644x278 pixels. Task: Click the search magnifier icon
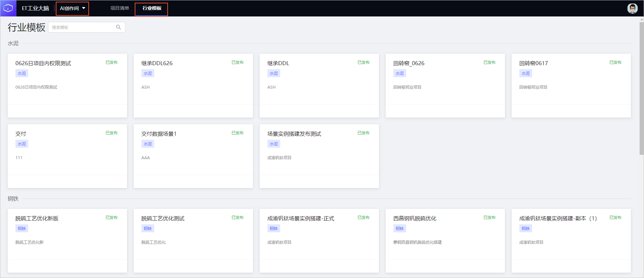pyautogui.click(x=118, y=27)
